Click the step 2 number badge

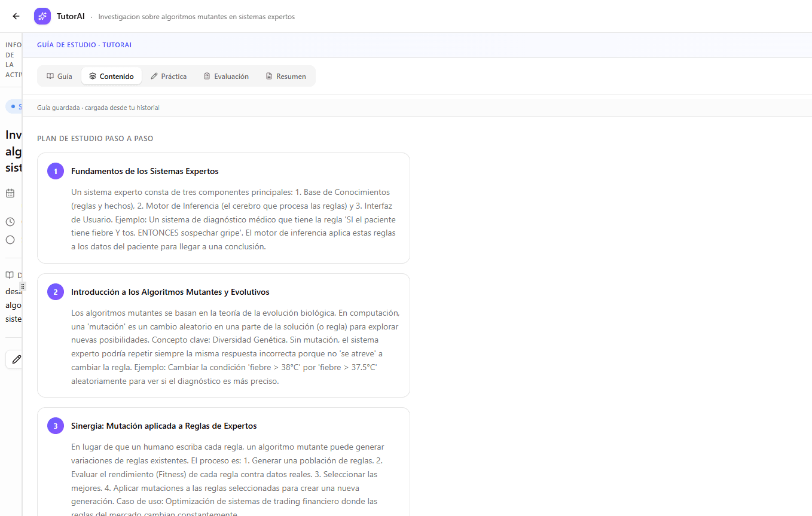coord(56,292)
